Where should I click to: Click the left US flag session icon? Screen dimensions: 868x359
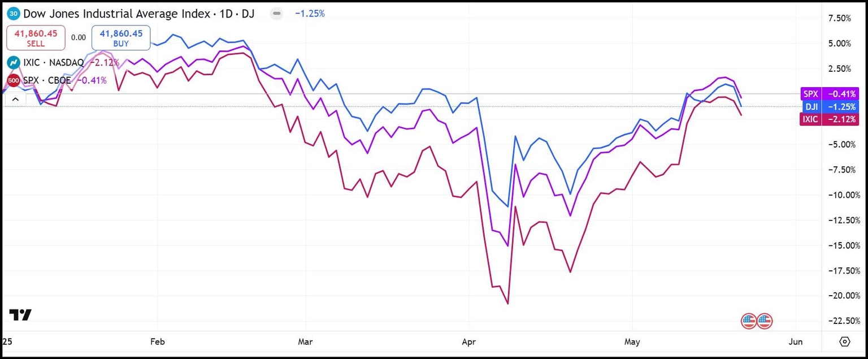[x=748, y=321]
